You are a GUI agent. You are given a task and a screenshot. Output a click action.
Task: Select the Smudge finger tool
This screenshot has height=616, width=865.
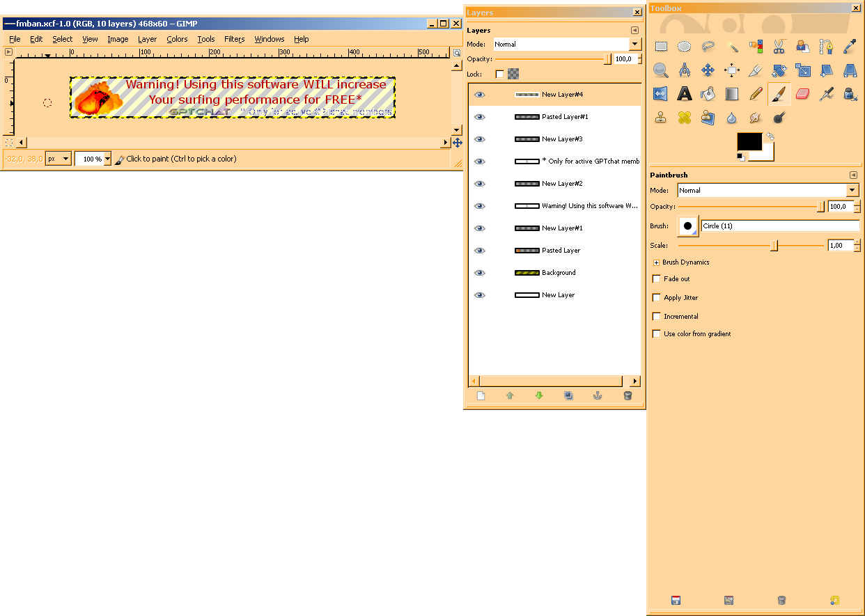pos(756,117)
